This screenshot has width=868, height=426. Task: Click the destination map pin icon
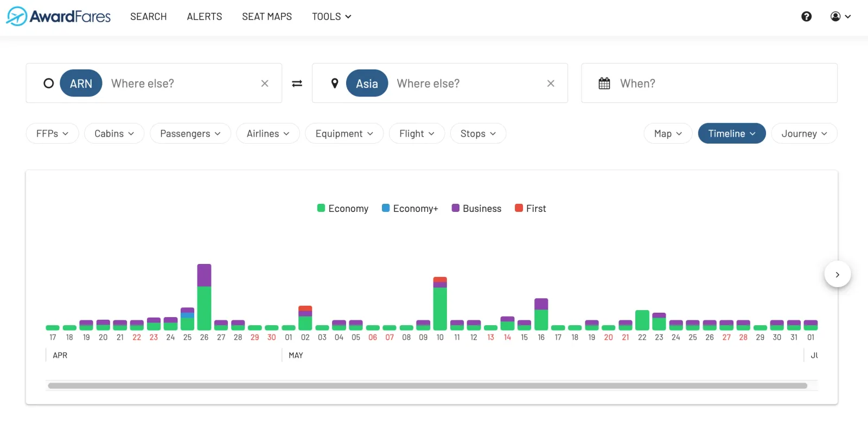(335, 83)
